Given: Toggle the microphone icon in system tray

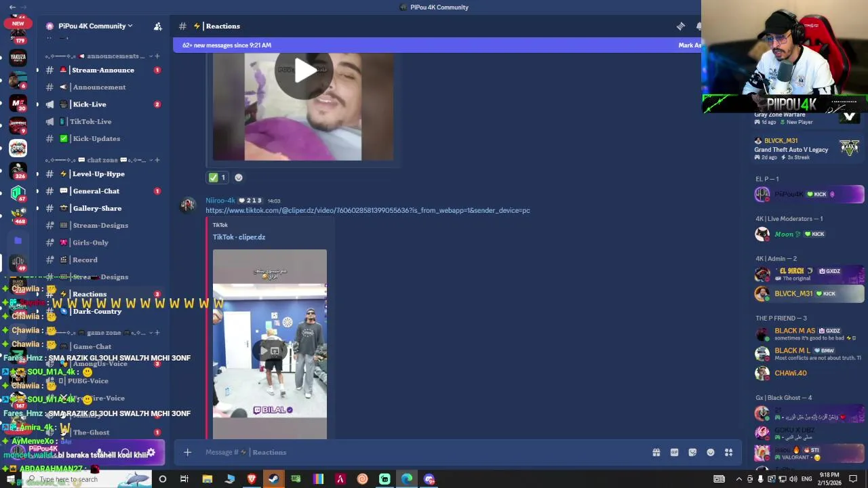Looking at the screenshot, I should (x=760, y=479).
